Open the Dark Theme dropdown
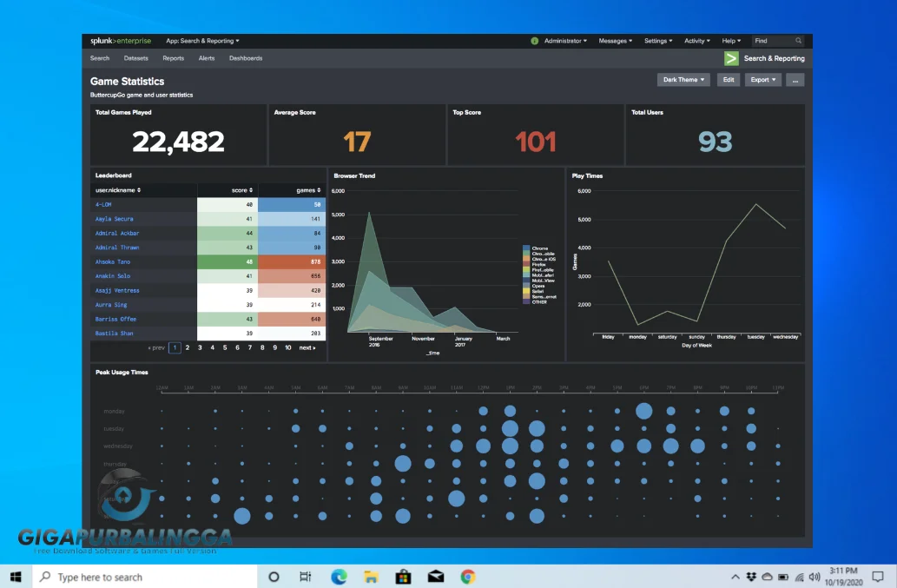Image resolution: width=897 pixels, height=588 pixels. pyautogui.click(x=683, y=79)
